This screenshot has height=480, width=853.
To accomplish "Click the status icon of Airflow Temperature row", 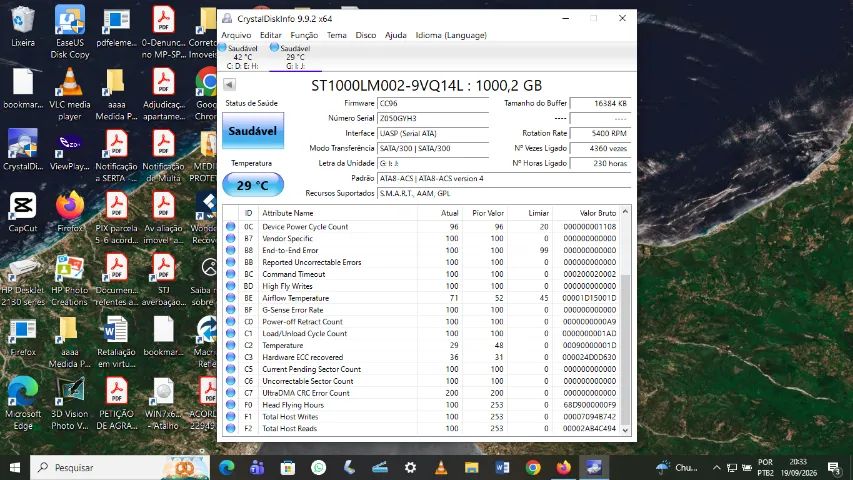I will (x=231, y=298).
